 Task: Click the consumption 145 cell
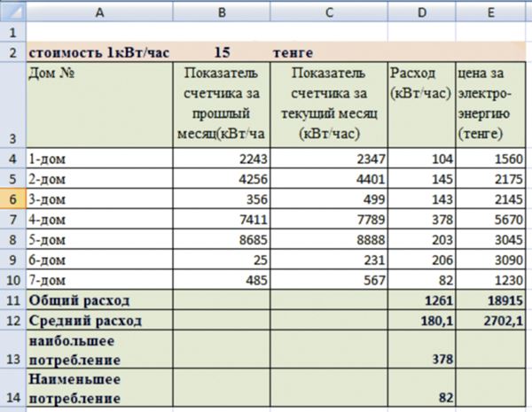(422, 179)
